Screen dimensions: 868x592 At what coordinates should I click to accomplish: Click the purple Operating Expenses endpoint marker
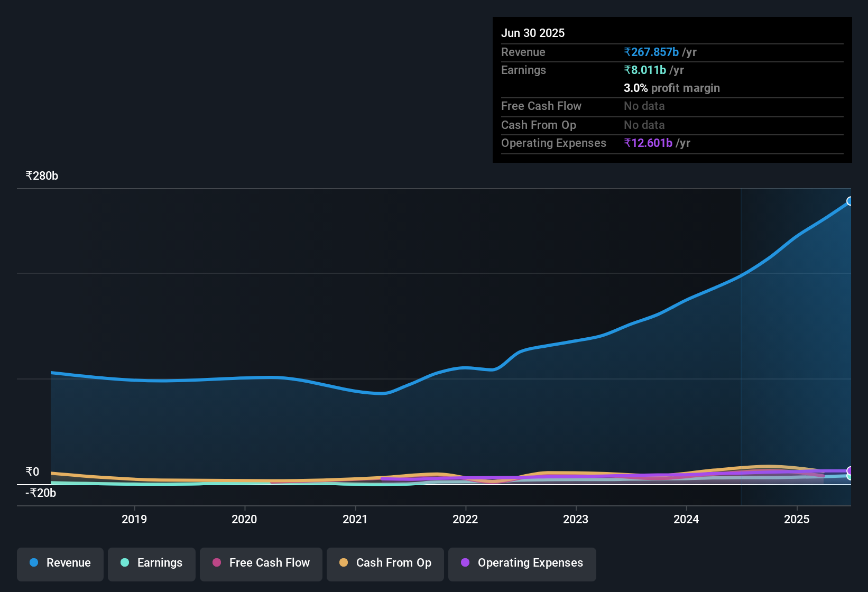(x=850, y=470)
